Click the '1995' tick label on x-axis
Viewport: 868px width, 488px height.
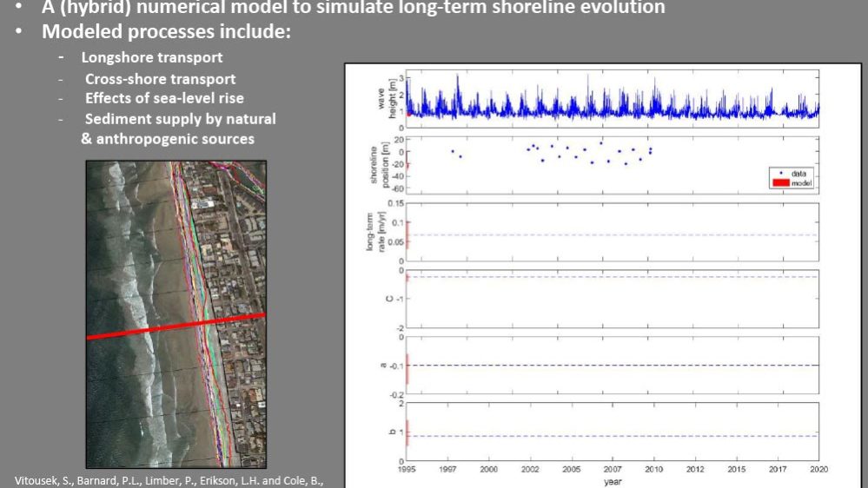407,469
